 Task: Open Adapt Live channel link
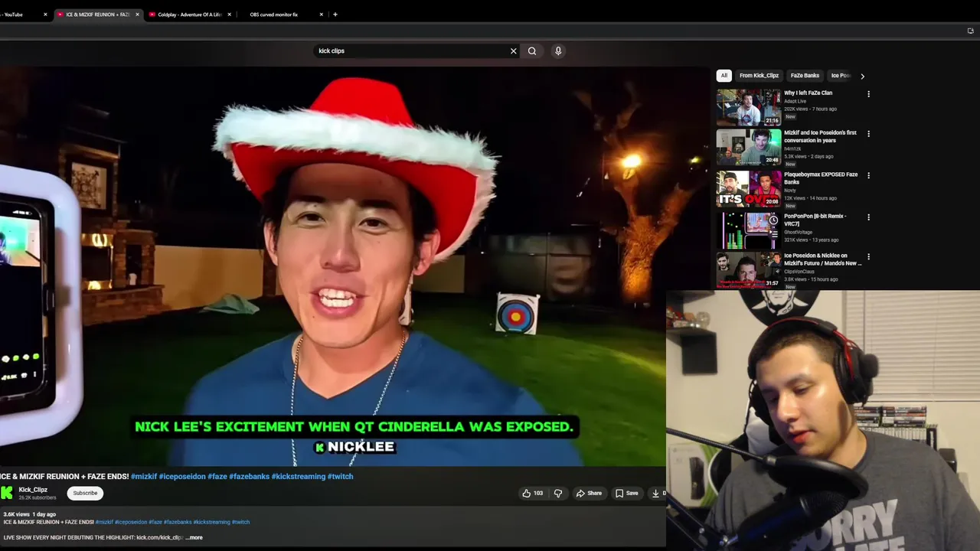click(x=795, y=101)
